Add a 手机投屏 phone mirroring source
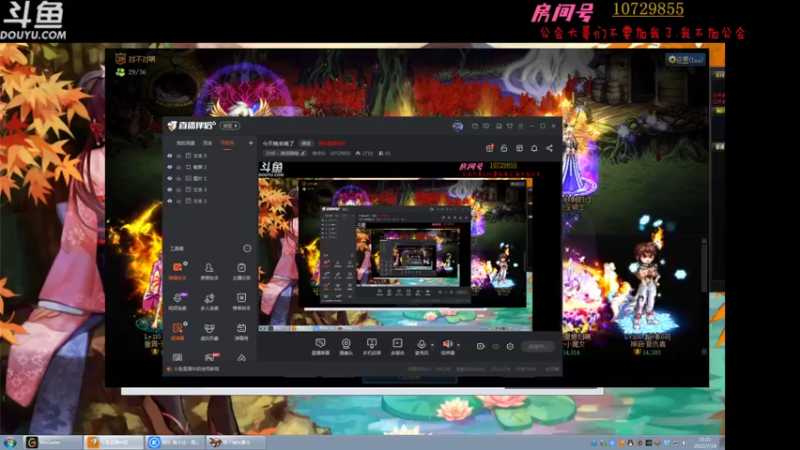This screenshot has height=450, width=800. coord(371,346)
